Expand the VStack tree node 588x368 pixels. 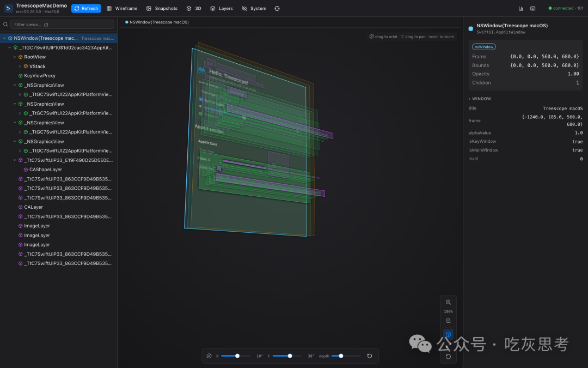pyautogui.click(x=20, y=67)
